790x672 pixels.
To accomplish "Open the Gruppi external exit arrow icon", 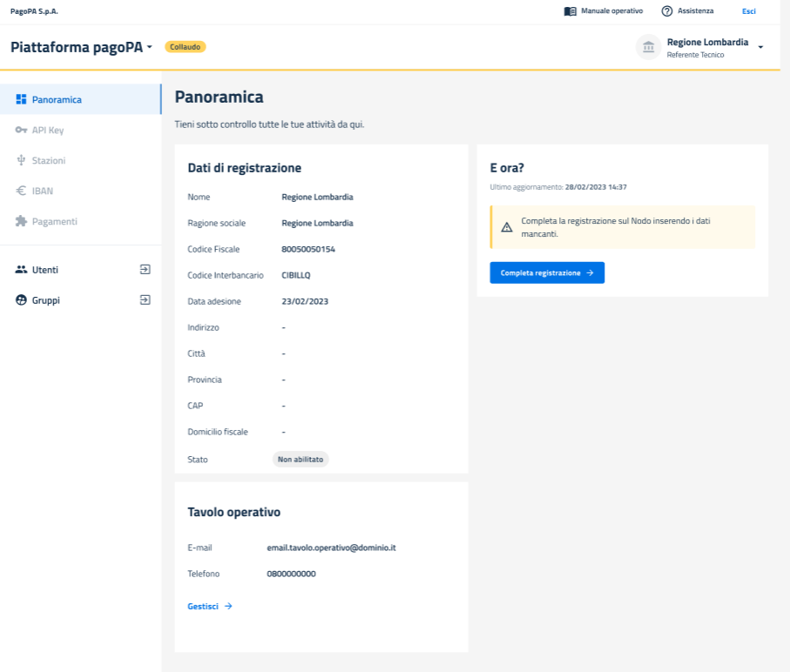I will [145, 300].
